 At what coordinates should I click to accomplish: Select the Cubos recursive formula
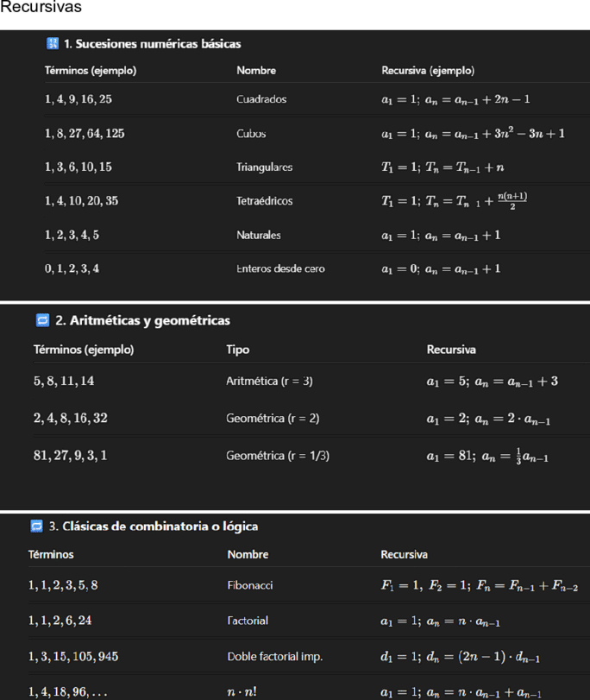click(473, 133)
